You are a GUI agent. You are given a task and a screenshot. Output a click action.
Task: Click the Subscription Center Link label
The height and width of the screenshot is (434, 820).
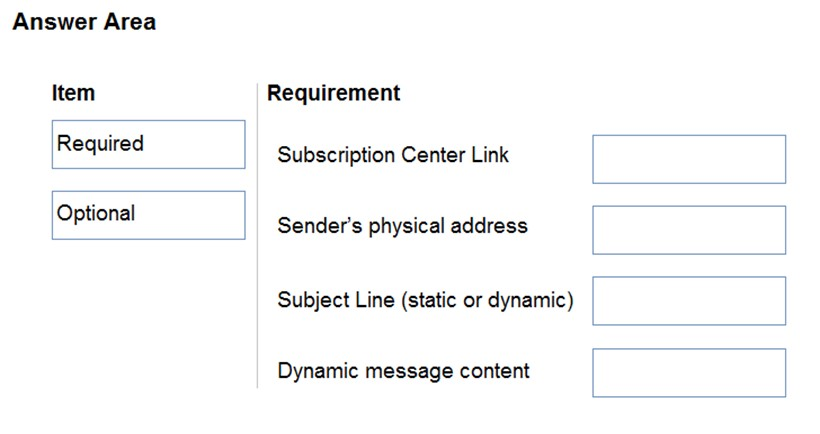393,155
